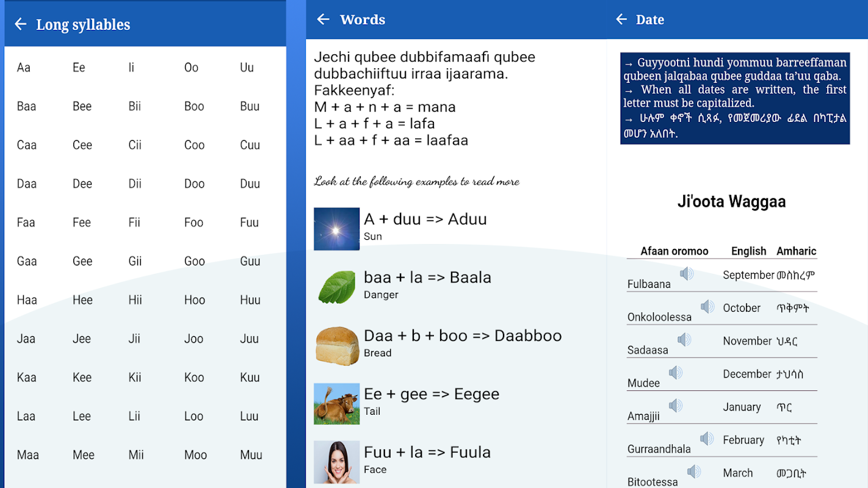This screenshot has width=868, height=488.
Task: Play the audio for Fulbaana
Action: (687, 274)
